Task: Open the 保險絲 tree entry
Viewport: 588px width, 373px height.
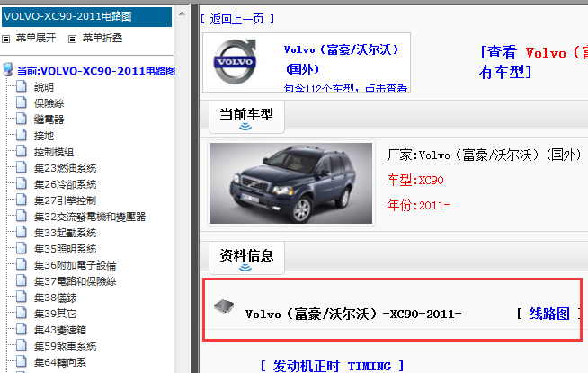Action: pyautogui.click(x=49, y=103)
